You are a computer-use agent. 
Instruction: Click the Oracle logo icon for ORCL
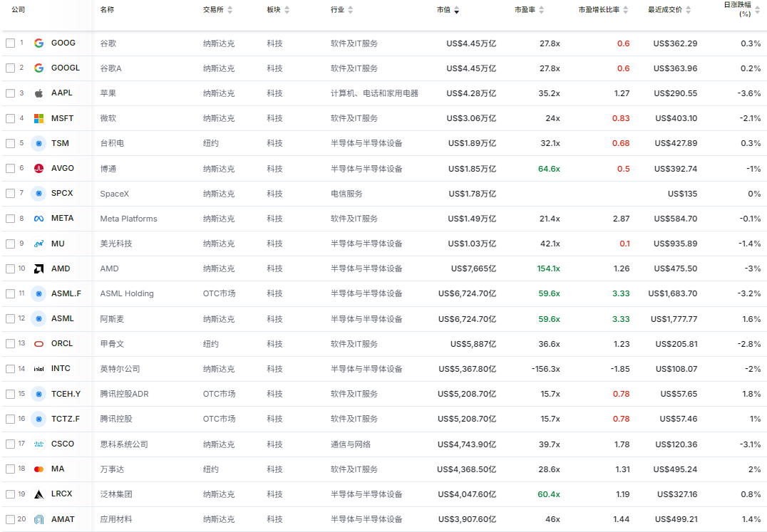pyautogui.click(x=38, y=344)
